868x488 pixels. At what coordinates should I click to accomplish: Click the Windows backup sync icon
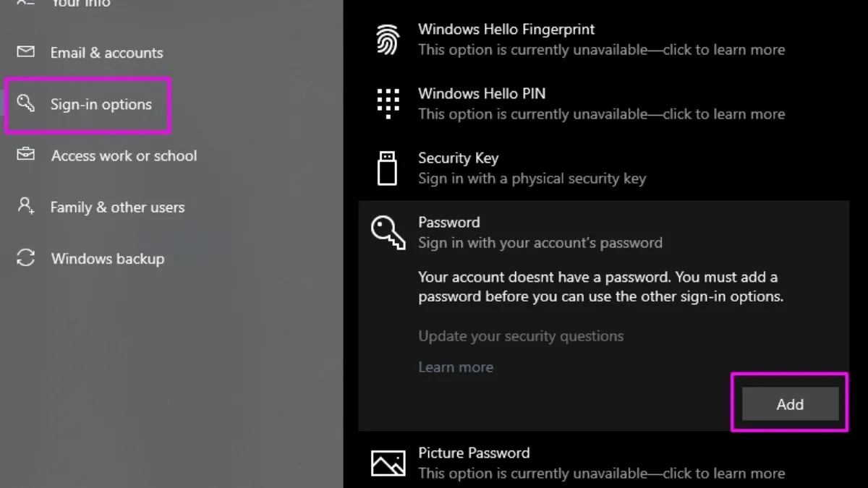pyautogui.click(x=26, y=258)
